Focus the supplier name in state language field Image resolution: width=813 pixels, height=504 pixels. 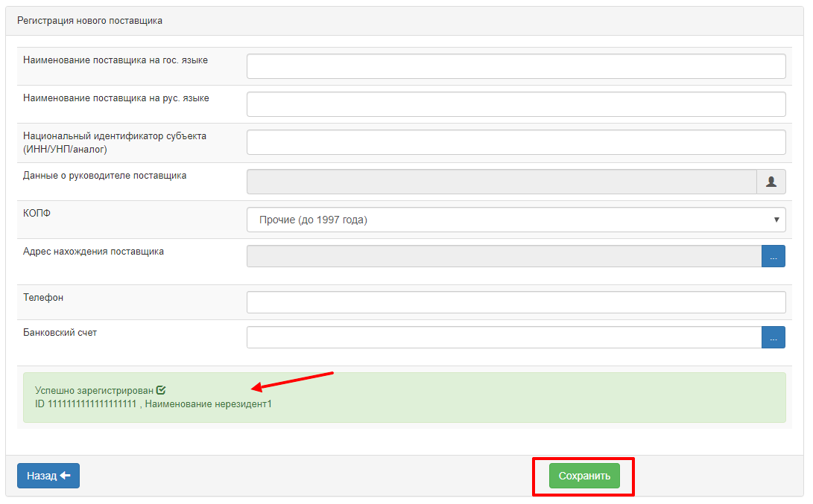[516, 66]
